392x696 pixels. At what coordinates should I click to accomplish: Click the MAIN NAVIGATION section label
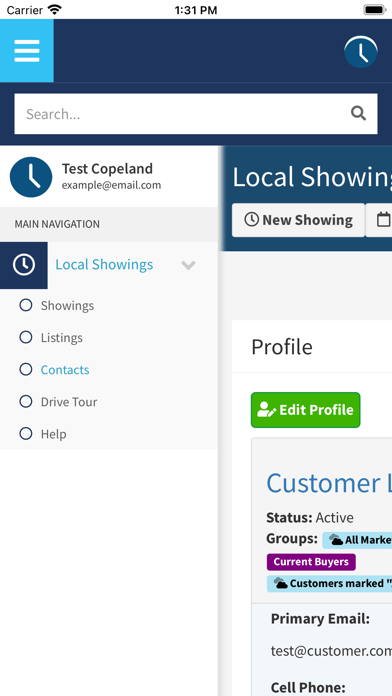click(57, 224)
